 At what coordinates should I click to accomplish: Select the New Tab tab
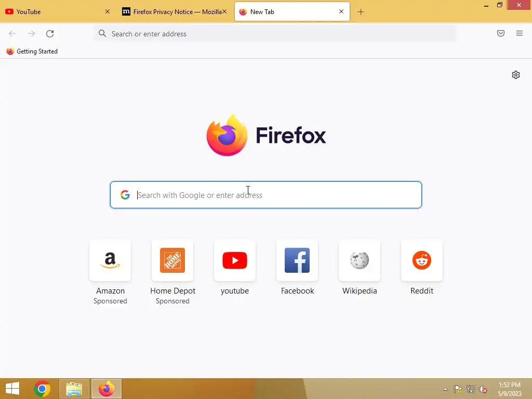292,11
